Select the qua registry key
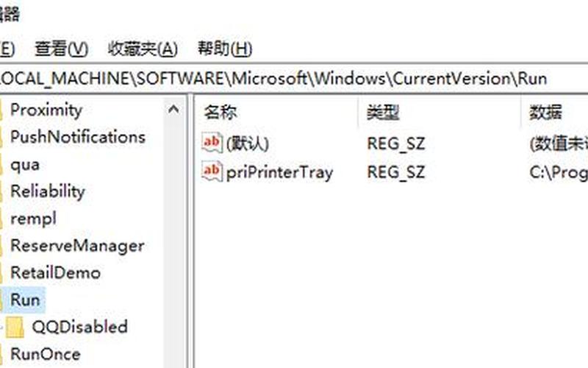 click(25, 165)
